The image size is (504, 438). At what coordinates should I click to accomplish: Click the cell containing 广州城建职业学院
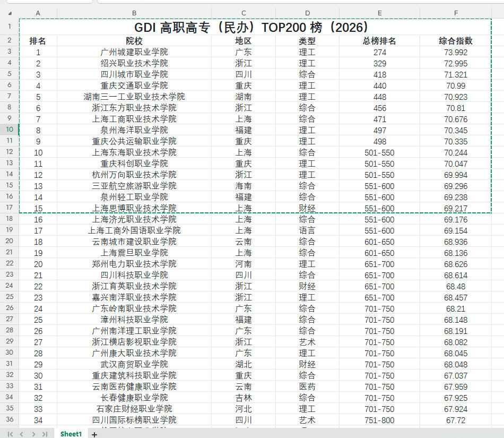134,51
